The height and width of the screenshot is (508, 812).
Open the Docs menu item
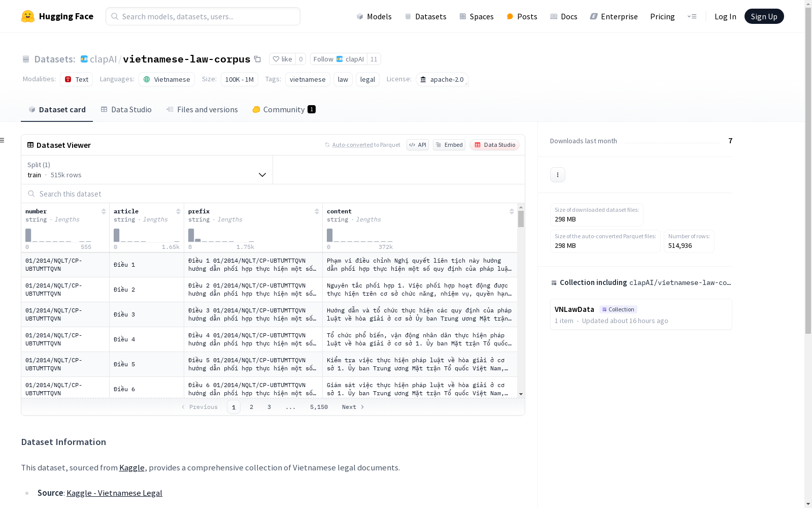tap(564, 16)
